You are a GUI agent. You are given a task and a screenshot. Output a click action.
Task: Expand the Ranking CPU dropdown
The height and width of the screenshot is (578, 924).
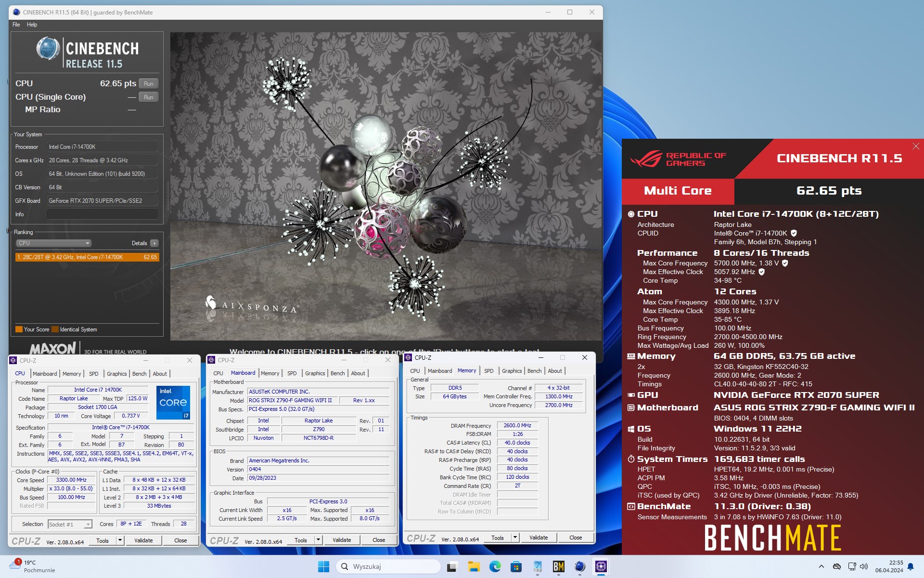[53, 243]
